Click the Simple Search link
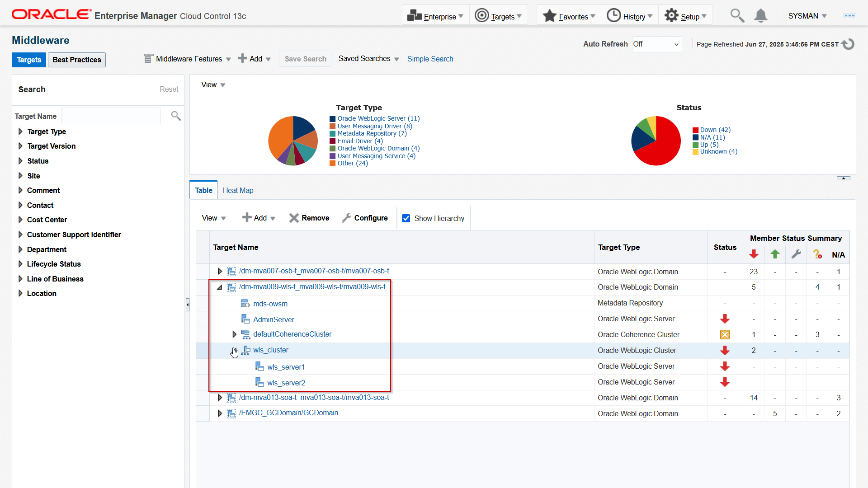This screenshot has width=868, height=488. (430, 59)
